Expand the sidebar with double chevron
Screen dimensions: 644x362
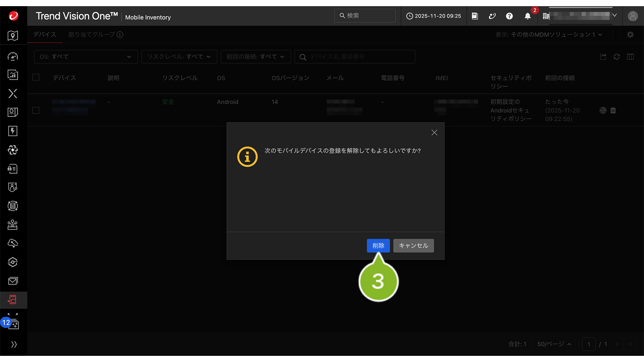[14, 344]
